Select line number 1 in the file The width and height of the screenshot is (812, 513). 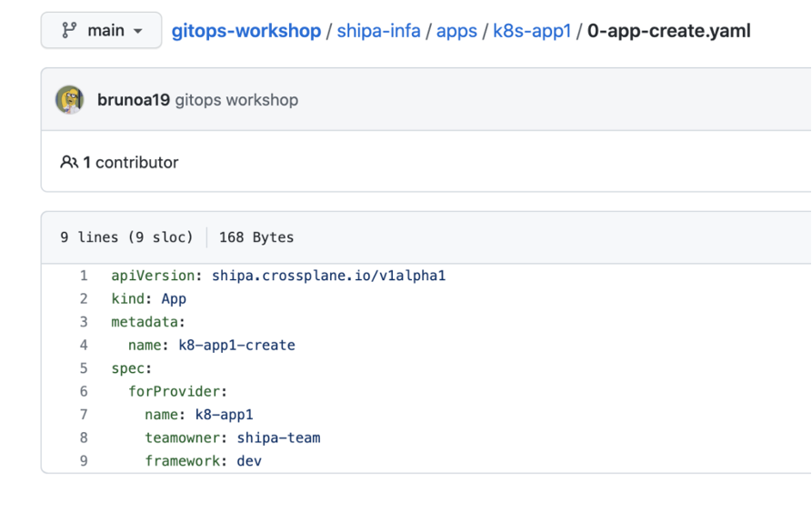pos(84,276)
